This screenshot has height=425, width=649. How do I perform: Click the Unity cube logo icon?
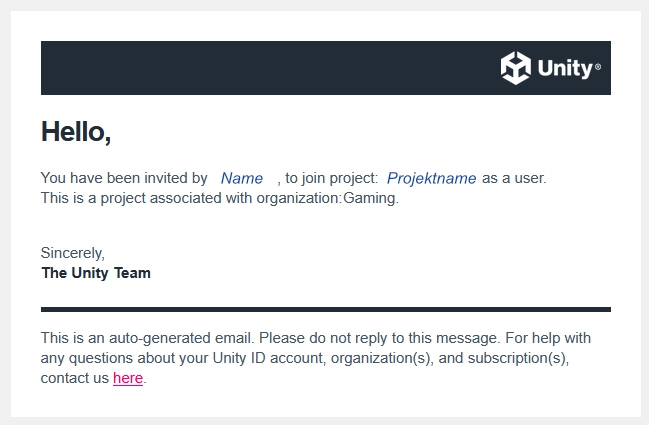click(x=515, y=68)
